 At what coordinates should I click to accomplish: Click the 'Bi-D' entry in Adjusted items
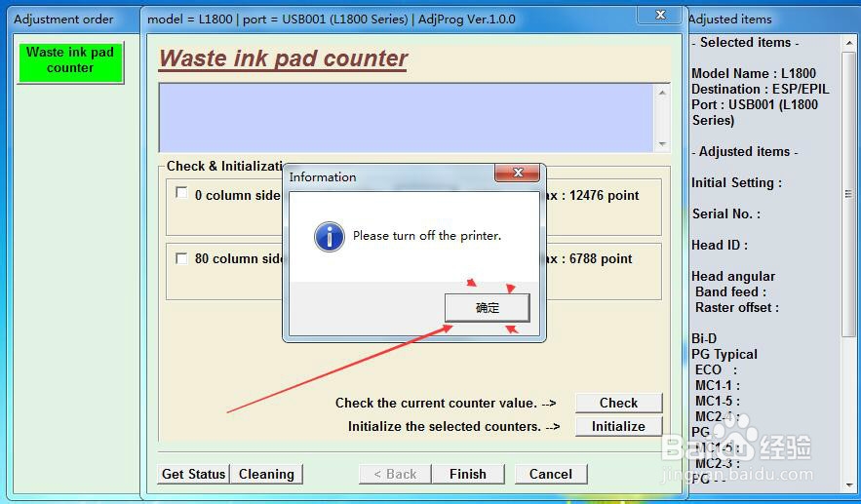click(704, 338)
